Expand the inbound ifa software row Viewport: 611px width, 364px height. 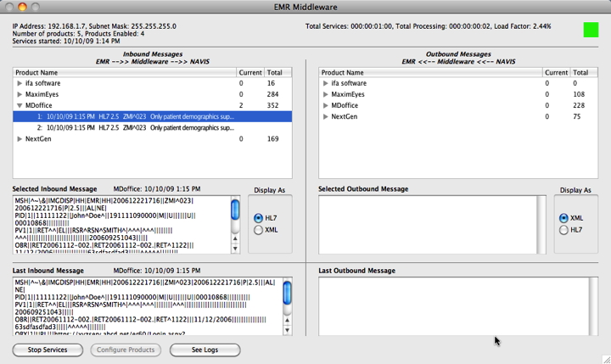point(20,84)
